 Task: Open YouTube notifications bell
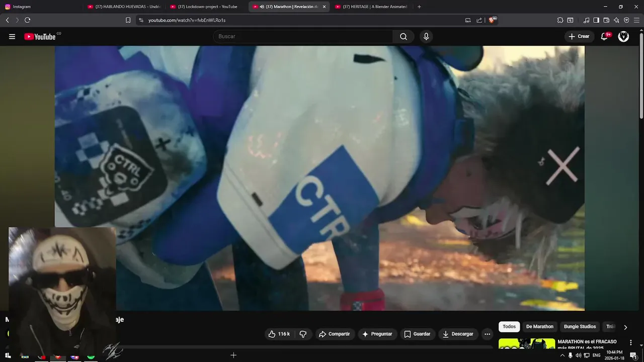(605, 36)
